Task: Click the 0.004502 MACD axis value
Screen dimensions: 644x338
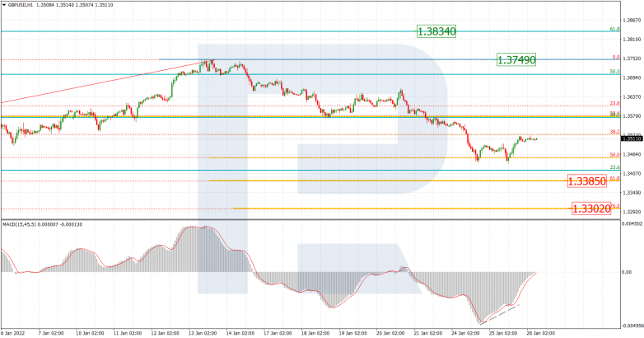Action: (x=632, y=223)
